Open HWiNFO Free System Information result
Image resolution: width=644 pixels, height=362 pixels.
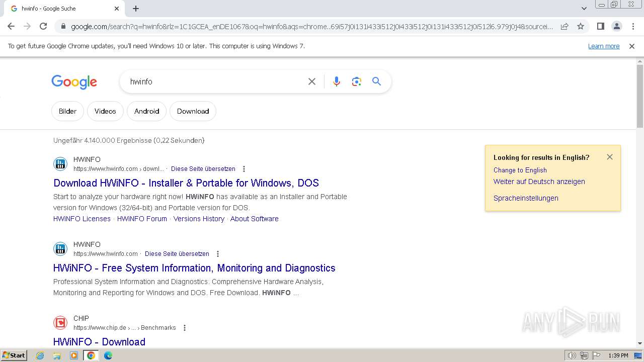point(194,268)
